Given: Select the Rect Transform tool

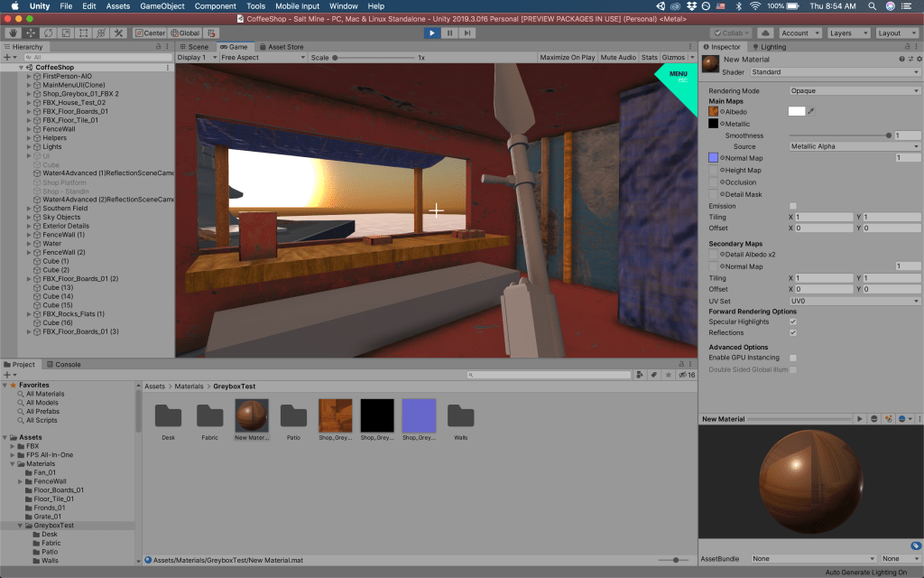Looking at the screenshot, I should tap(83, 33).
